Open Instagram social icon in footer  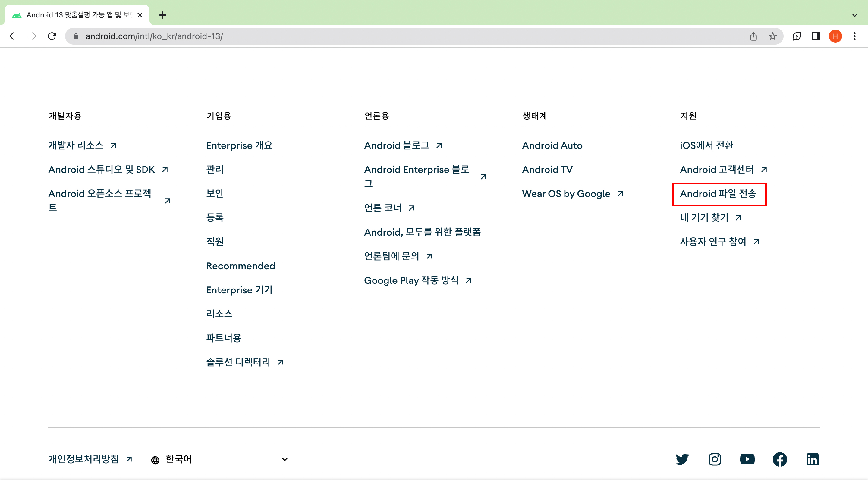pos(715,459)
